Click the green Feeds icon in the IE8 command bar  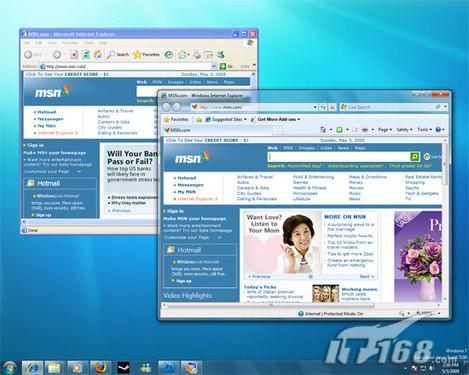click(339, 129)
